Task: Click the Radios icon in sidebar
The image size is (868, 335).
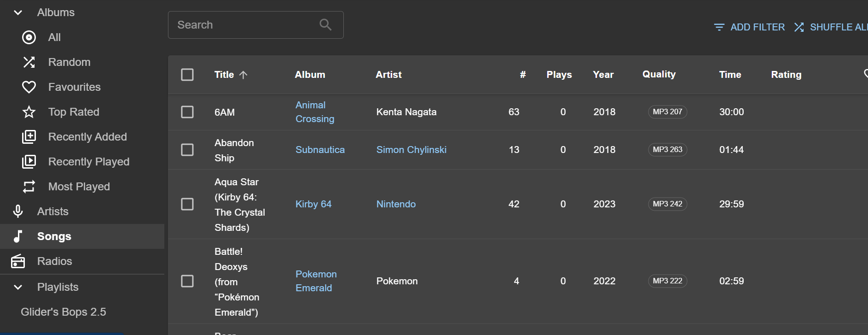Action: [x=18, y=261]
